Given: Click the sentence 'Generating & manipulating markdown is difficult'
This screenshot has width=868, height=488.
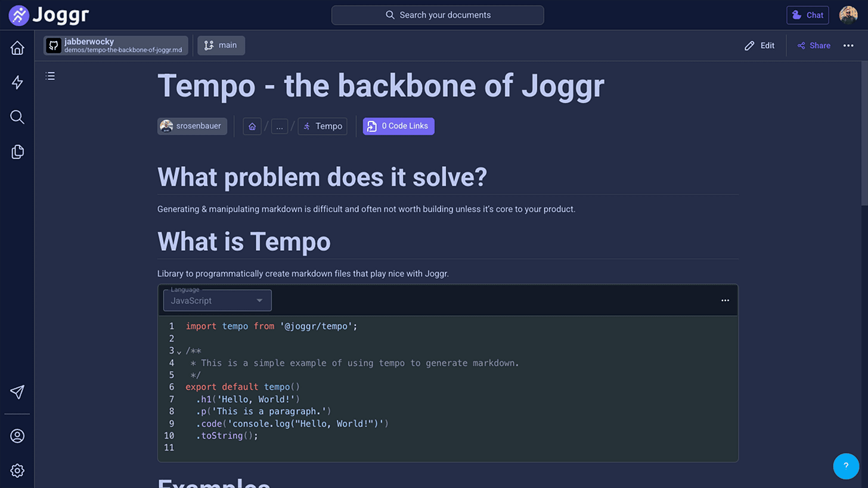Looking at the screenshot, I should coord(366,209).
